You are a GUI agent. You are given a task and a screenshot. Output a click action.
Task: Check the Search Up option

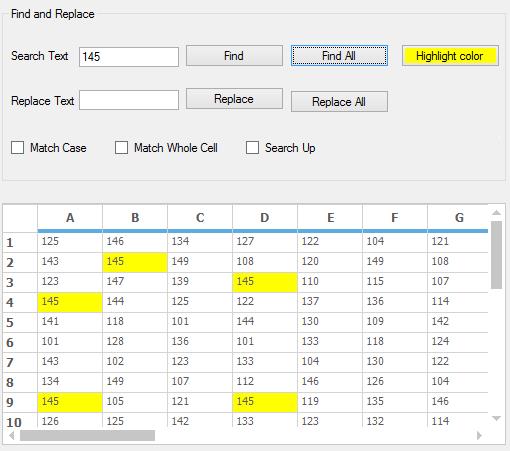252,147
